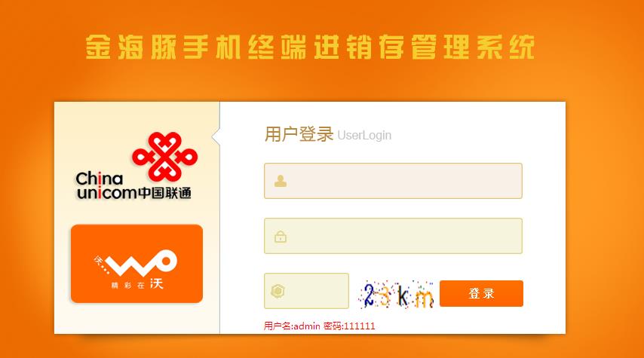Click the white WO wave logo
Viewport: 644px width, 358px height.
(x=141, y=263)
